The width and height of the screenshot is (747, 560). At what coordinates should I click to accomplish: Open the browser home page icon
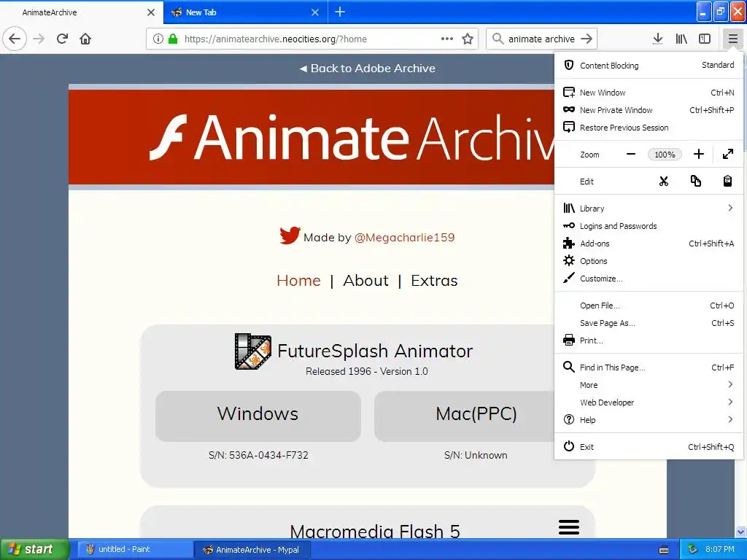tap(85, 39)
